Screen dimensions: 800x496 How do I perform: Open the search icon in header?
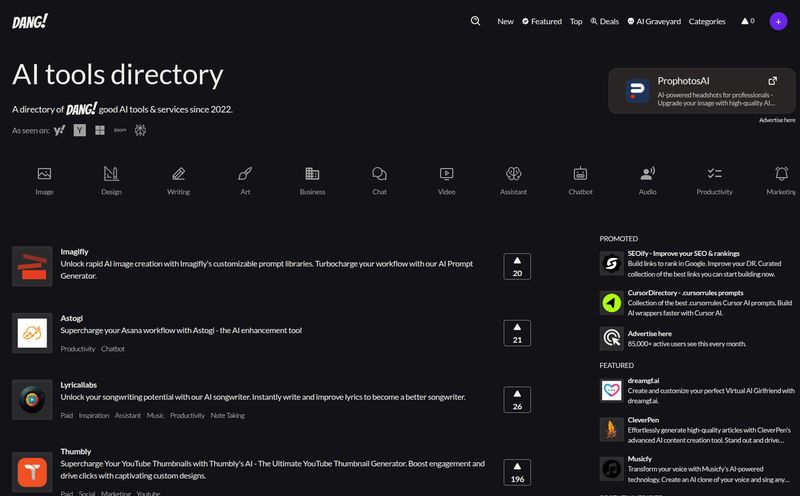(x=475, y=21)
